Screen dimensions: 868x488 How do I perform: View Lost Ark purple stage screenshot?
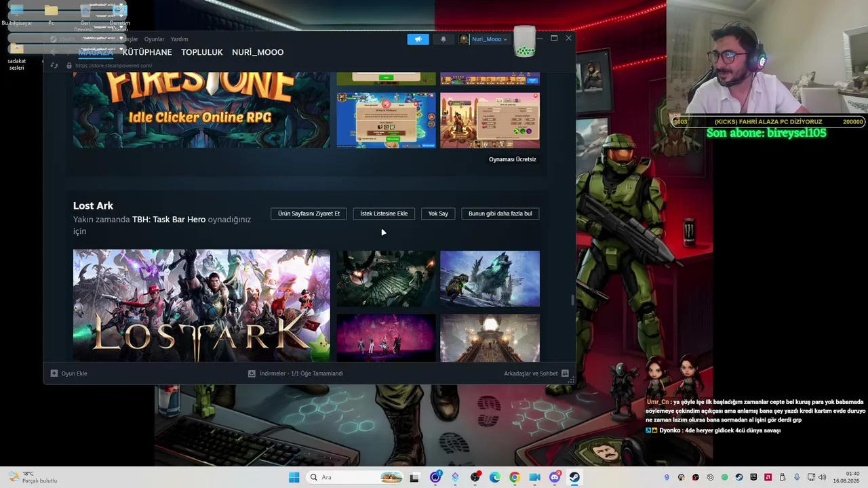pos(386,338)
